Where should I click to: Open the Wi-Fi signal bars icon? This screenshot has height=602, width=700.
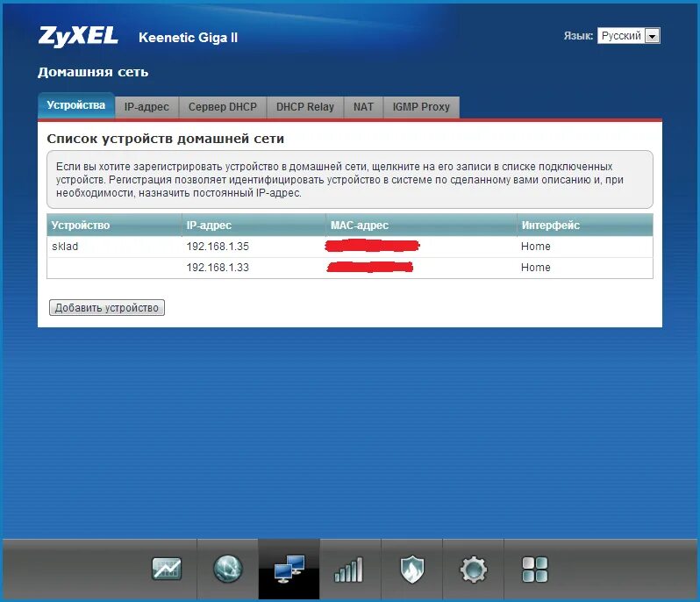pyautogui.click(x=350, y=570)
